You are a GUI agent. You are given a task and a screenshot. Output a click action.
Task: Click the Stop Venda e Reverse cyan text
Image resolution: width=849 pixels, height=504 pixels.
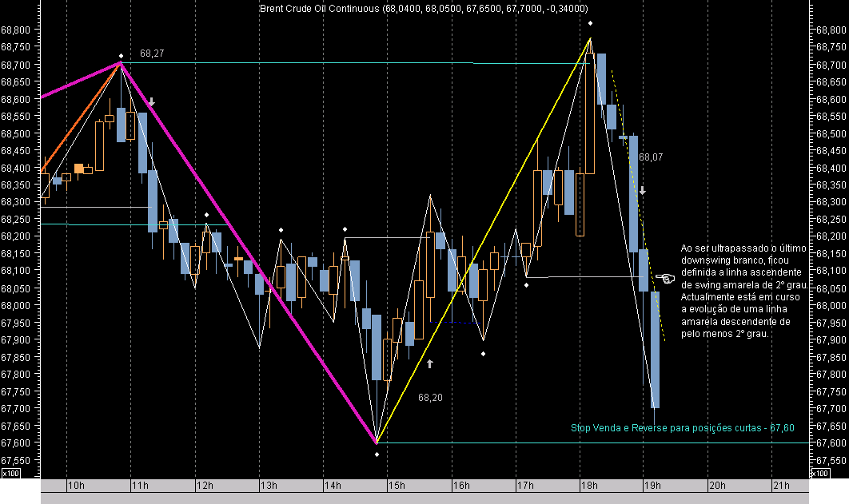coord(681,428)
